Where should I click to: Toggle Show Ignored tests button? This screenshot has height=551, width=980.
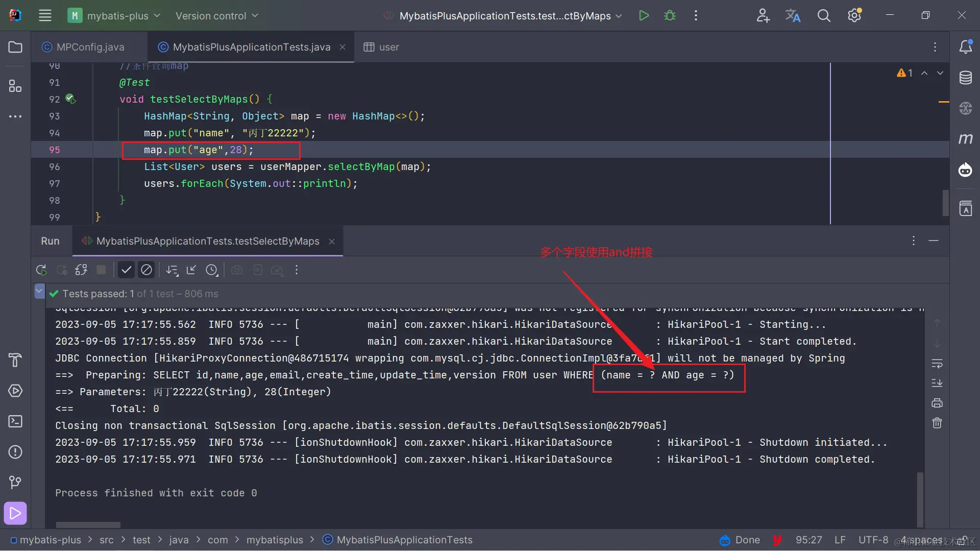click(x=146, y=270)
